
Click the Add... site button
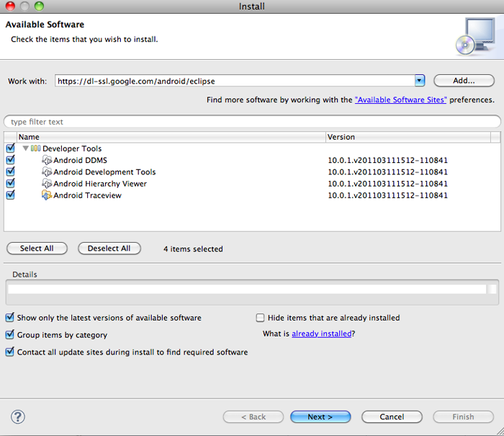pos(464,81)
